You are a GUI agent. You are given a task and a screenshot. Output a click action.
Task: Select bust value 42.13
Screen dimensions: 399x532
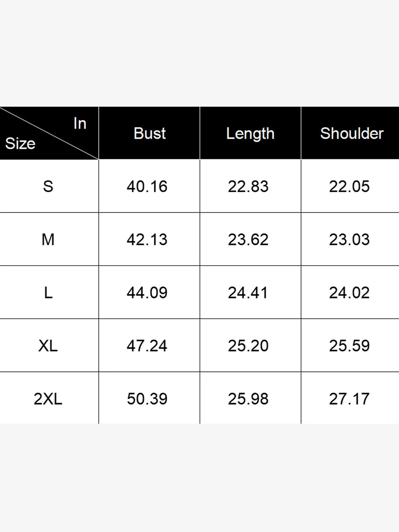tap(147, 239)
